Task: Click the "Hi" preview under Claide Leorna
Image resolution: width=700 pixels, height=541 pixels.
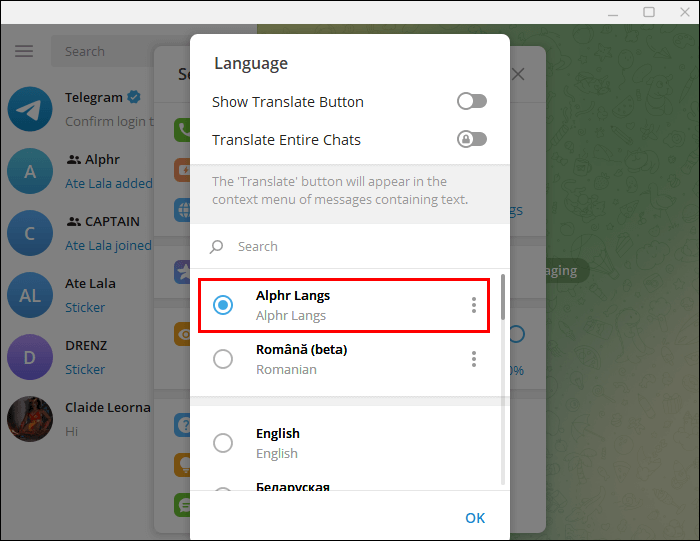Action: click(x=71, y=432)
